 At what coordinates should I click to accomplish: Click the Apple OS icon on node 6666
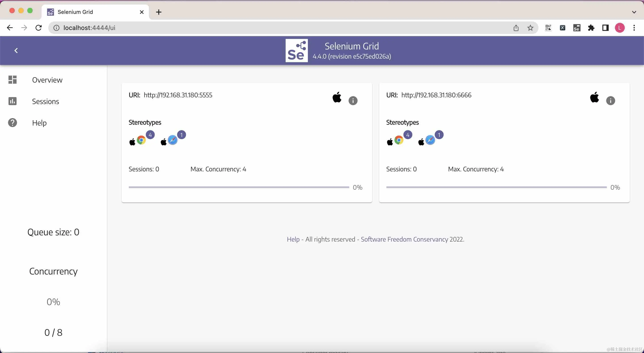click(x=595, y=97)
